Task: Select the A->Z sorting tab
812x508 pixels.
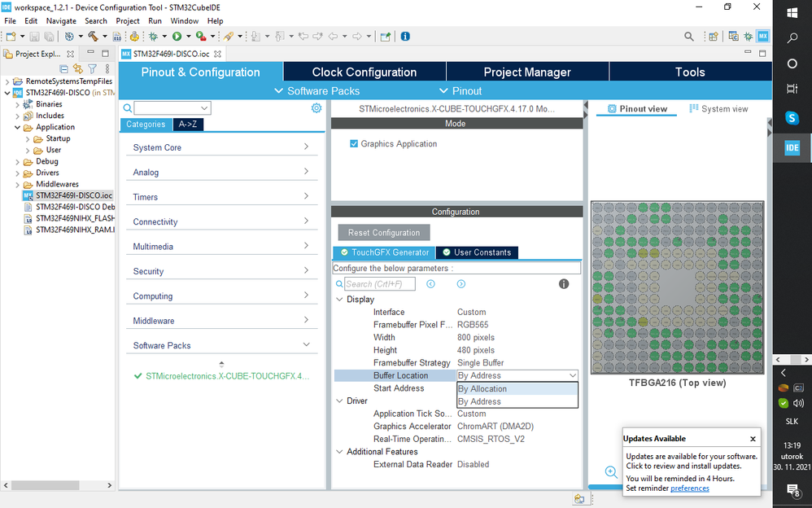Action: tap(187, 125)
